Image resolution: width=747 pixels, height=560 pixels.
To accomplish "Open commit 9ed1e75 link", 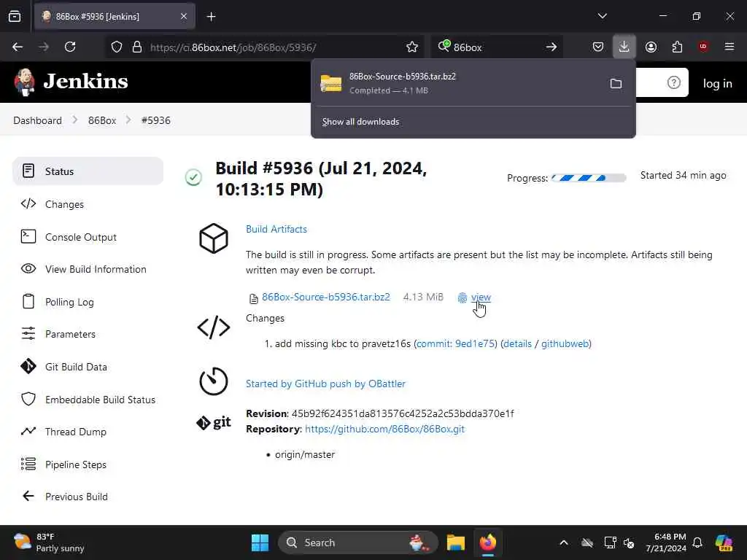I will point(457,344).
